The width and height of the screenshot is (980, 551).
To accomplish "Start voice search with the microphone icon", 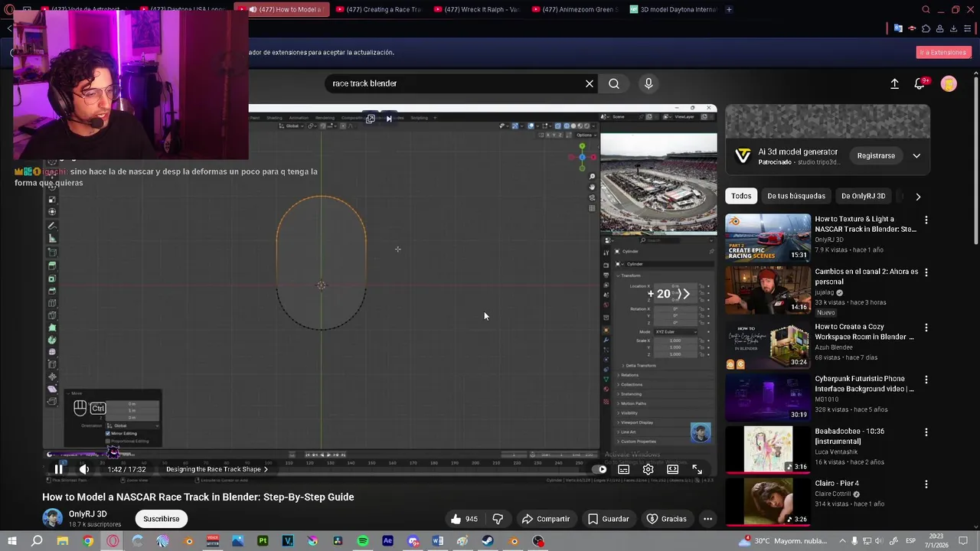I will pos(648,83).
